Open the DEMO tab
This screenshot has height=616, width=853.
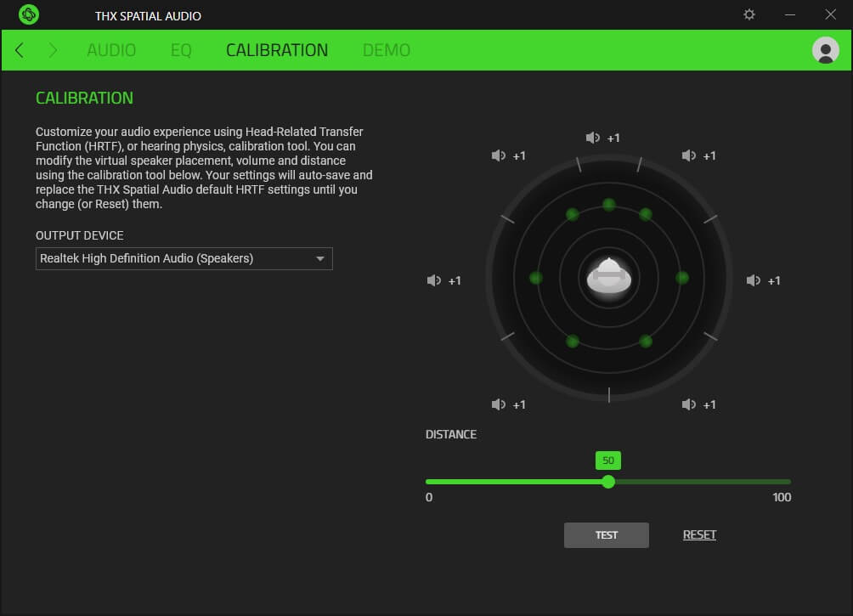[x=387, y=50]
